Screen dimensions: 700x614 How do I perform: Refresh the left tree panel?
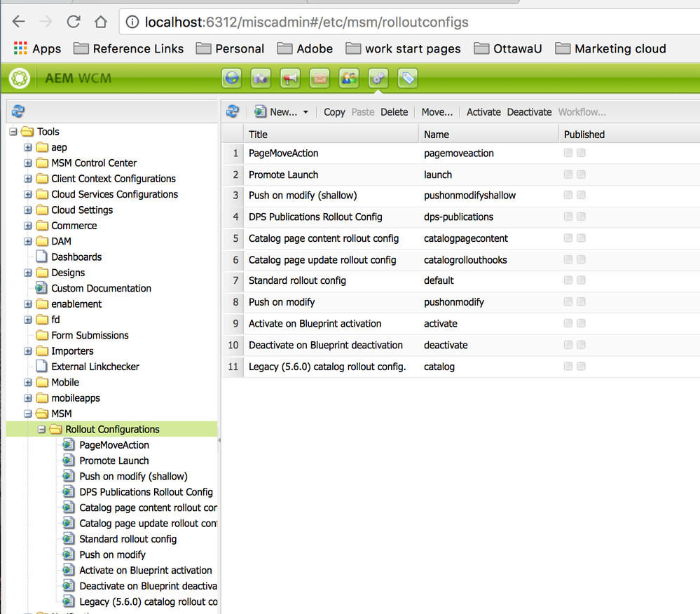[x=19, y=111]
